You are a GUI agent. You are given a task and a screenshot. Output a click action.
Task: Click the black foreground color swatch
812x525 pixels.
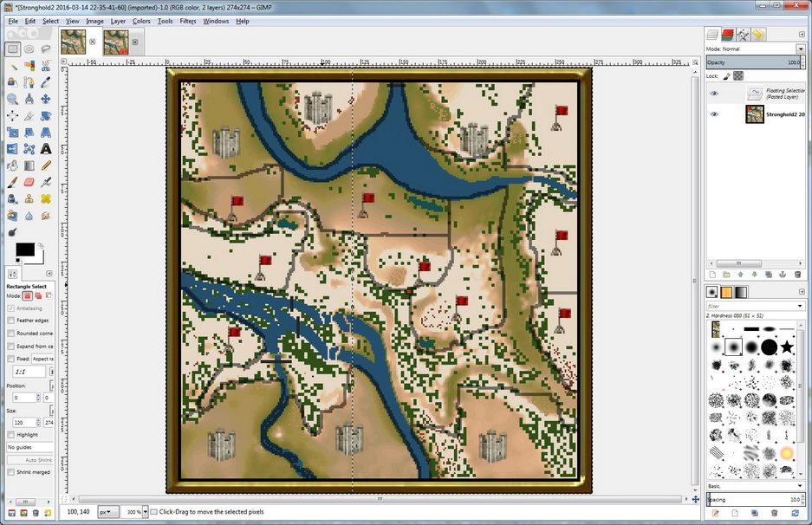tap(24, 250)
